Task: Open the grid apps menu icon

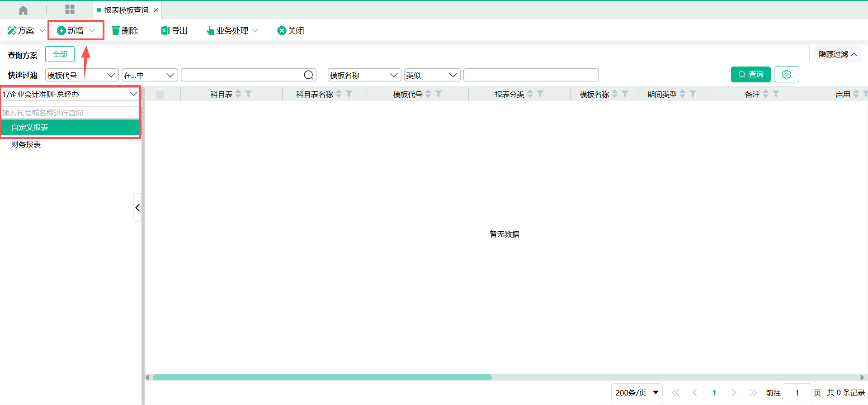Action: [70, 10]
